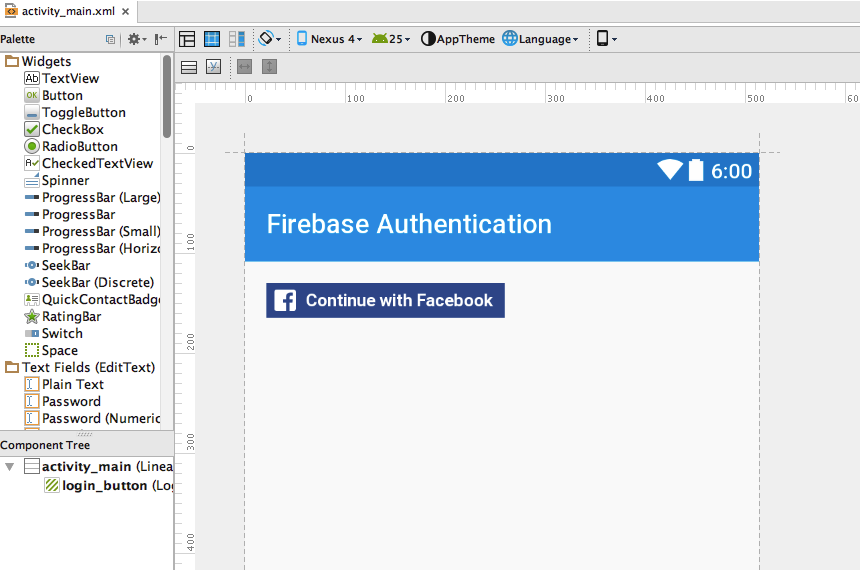Click the Palette copy/view mode icon
The width and height of the screenshot is (860, 570).
tap(110, 39)
